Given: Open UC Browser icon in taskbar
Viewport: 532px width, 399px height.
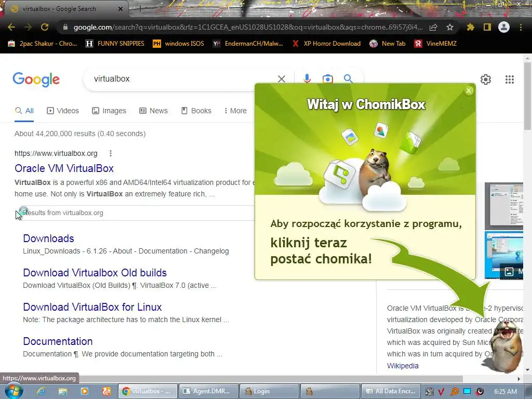Looking at the screenshot, I should [106, 391].
